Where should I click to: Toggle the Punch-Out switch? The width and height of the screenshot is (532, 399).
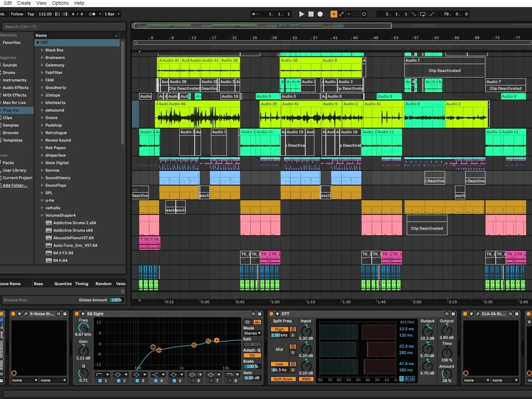432,14
